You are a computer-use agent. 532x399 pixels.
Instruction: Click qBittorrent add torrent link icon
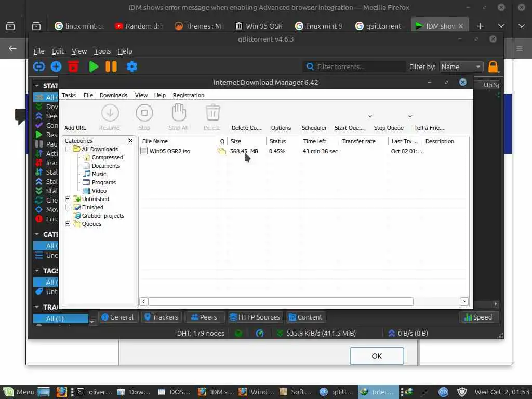click(x=39, y=66)
